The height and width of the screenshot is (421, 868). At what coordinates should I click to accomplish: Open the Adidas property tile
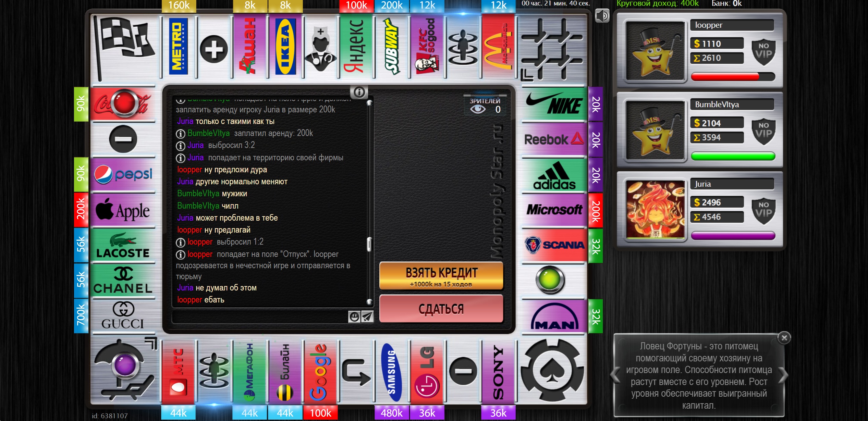[x=554, y=175]
